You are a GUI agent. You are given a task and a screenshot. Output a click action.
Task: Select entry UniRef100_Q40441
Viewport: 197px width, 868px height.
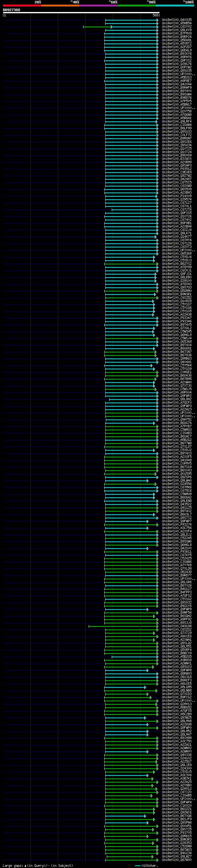click(177, 362)
